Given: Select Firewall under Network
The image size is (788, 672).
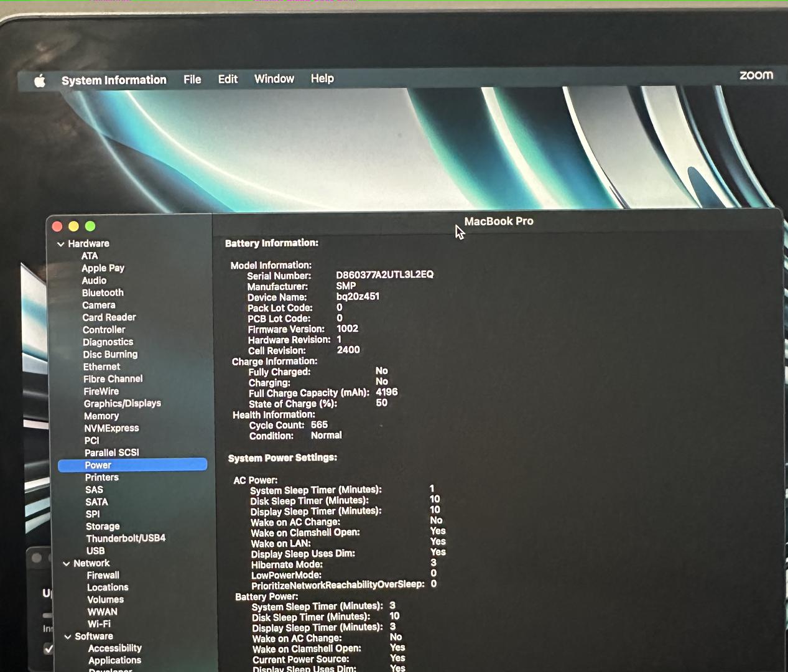Looking at the screenshot, I should [103, 576].
